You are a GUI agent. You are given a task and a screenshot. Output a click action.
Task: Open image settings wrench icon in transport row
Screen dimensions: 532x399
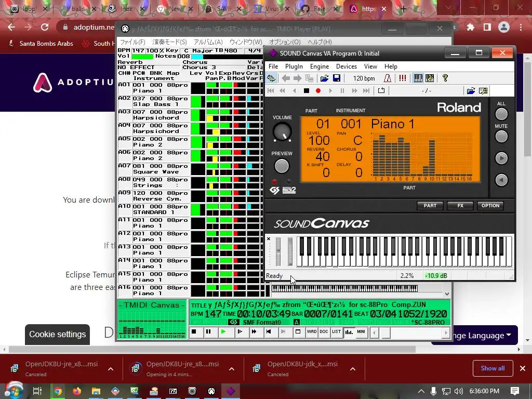pos(483,90)
